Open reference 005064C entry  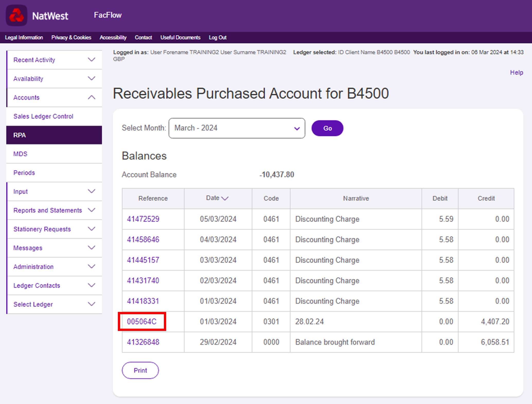tap(142, 321)
